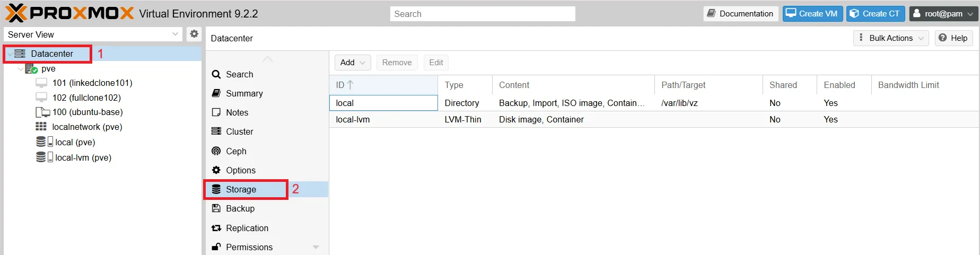This screenshot has width=980, height=255.
Task: Click the local (pve) storage icon
Action: 45,142
